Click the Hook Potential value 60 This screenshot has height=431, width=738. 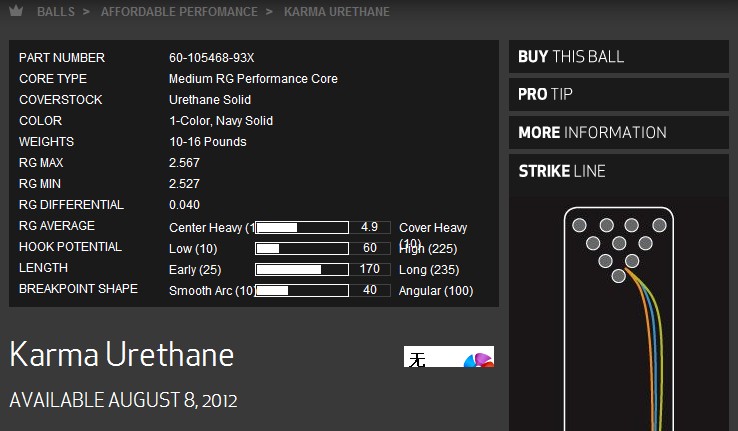pos(369,248)
